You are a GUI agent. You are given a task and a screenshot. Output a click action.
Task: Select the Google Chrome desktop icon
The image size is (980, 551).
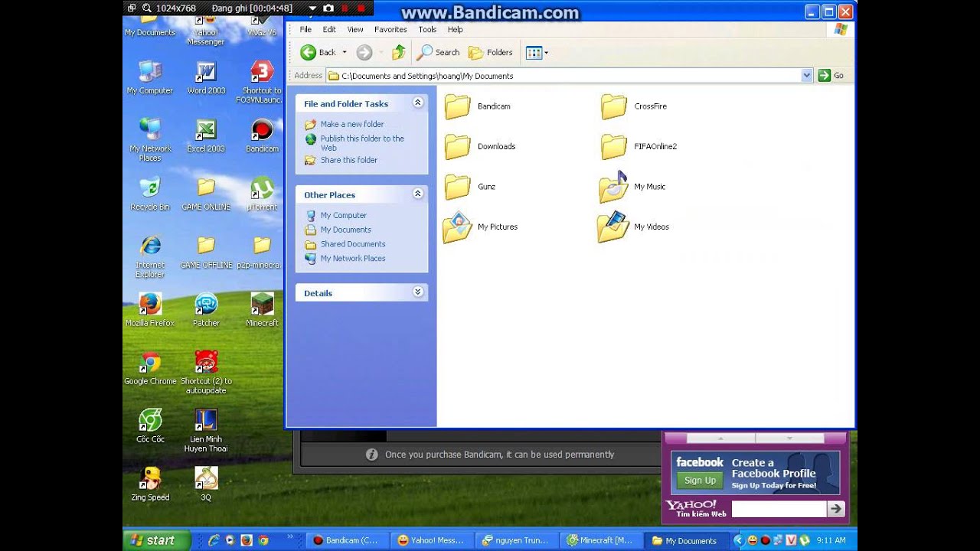coord(150,368)
